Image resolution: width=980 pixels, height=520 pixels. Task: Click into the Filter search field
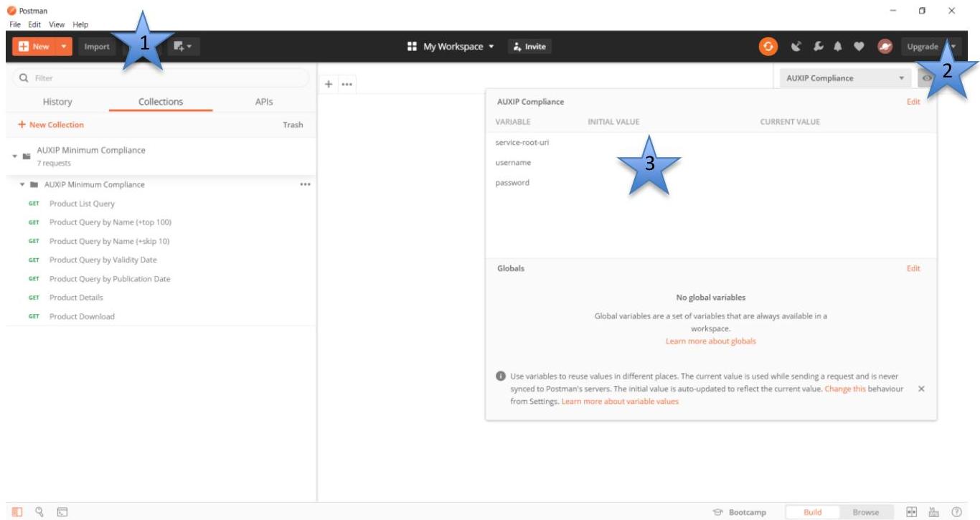(x=161, y=77)
